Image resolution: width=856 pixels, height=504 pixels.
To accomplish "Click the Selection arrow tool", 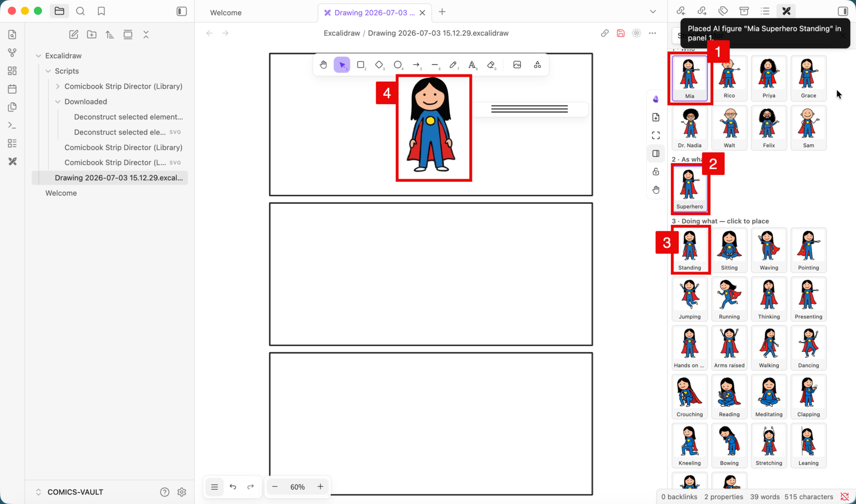I will pyautogui.click(x=342, y=65).
